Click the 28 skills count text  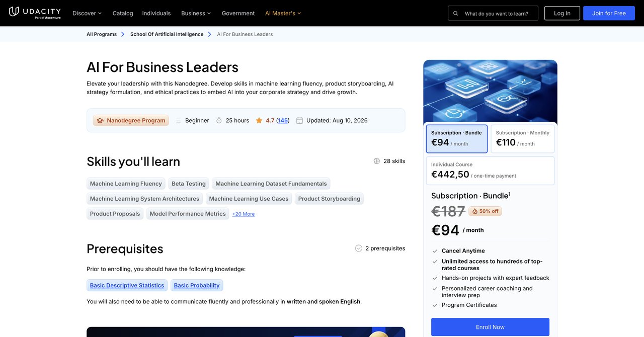click(x=394, y=161)
